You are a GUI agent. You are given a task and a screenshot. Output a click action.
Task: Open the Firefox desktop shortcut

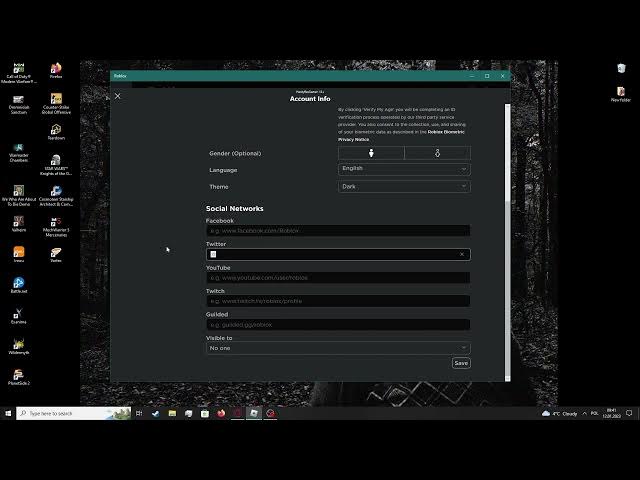coord(56,70)
